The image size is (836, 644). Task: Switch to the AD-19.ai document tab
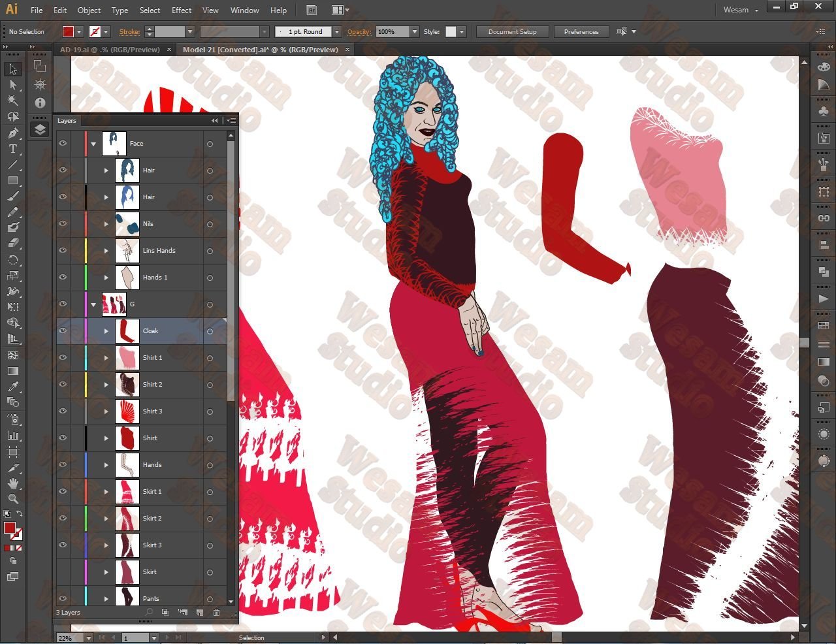coord(110,50)
